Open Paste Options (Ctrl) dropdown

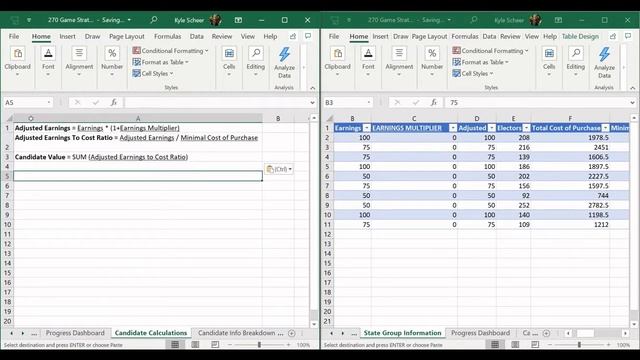pyautogui.click(x=279, y=169)
